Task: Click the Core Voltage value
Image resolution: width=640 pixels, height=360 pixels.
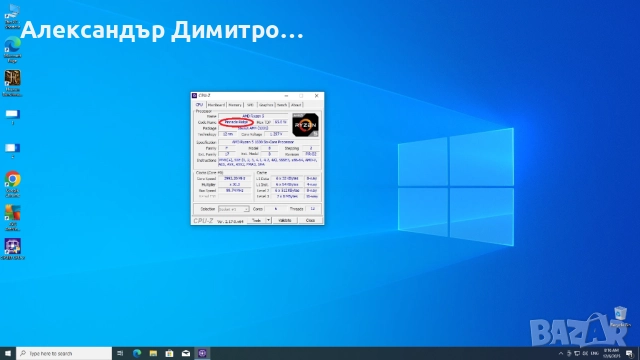Action: click(x=276, y=134)
